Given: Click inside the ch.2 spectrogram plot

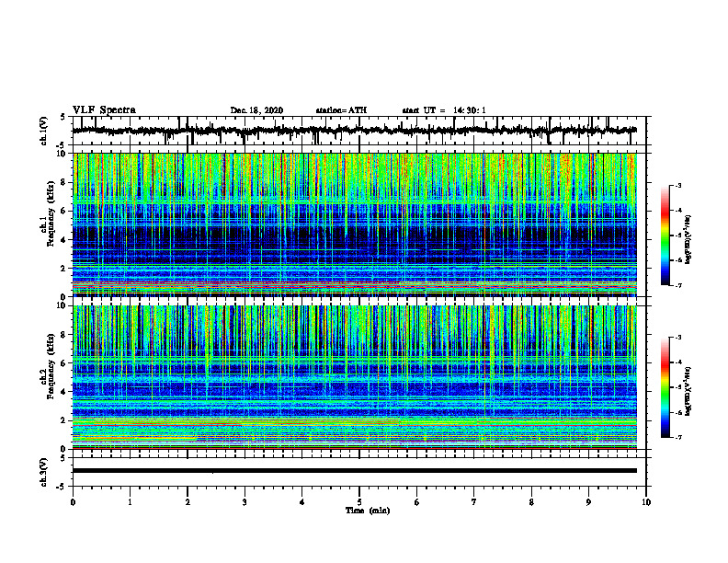Looking at the screenshot, I should (x=354, y=377).
